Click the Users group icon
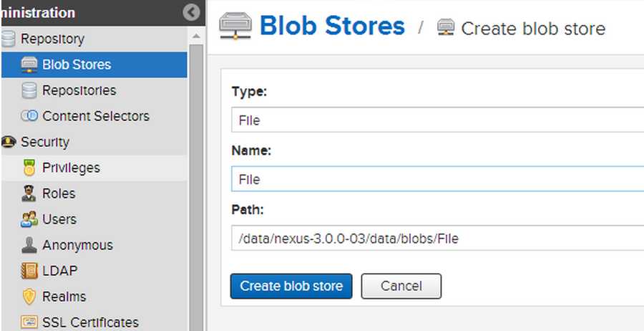 [29, 219]
